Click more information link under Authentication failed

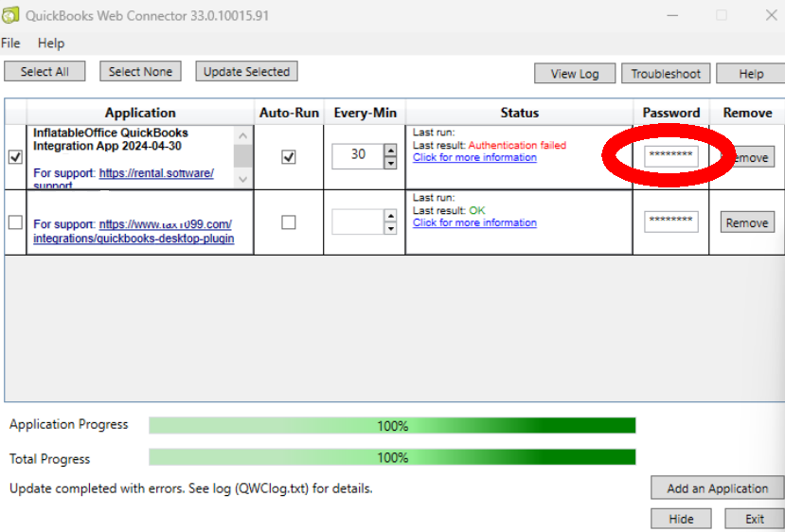pos(474,157)
